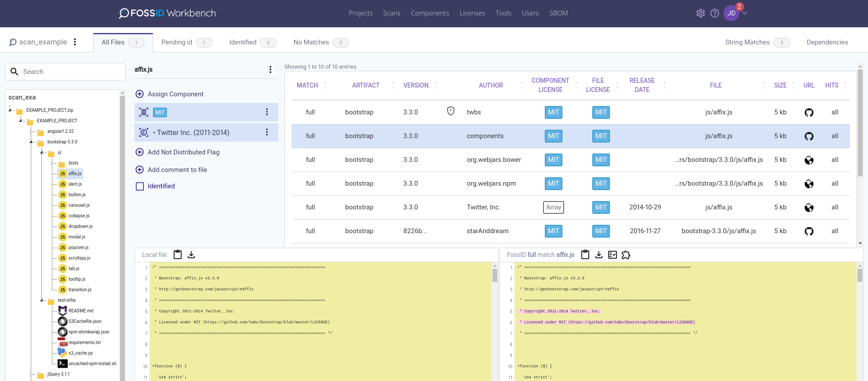Open the JD user avatar menu
The width and height of the screenshot is (868, 381).
tap(731, 13)
